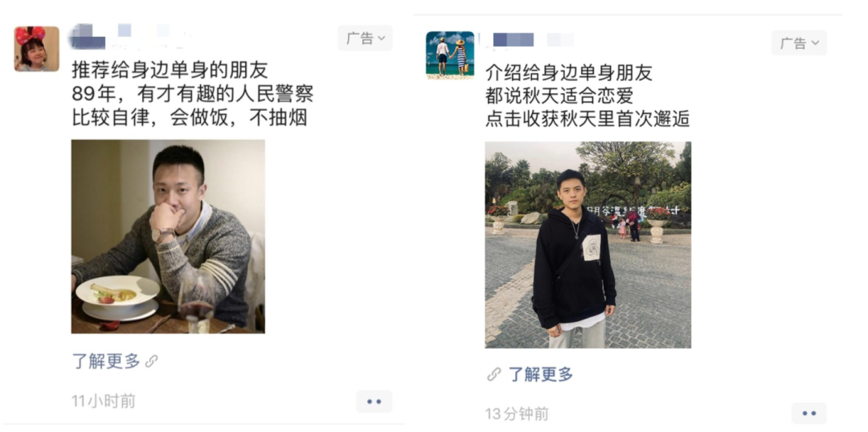Image resolution: width=868 pixels, height=432 pixels.
Task: View photo of man eating dinner
Action: pos(168,236)
